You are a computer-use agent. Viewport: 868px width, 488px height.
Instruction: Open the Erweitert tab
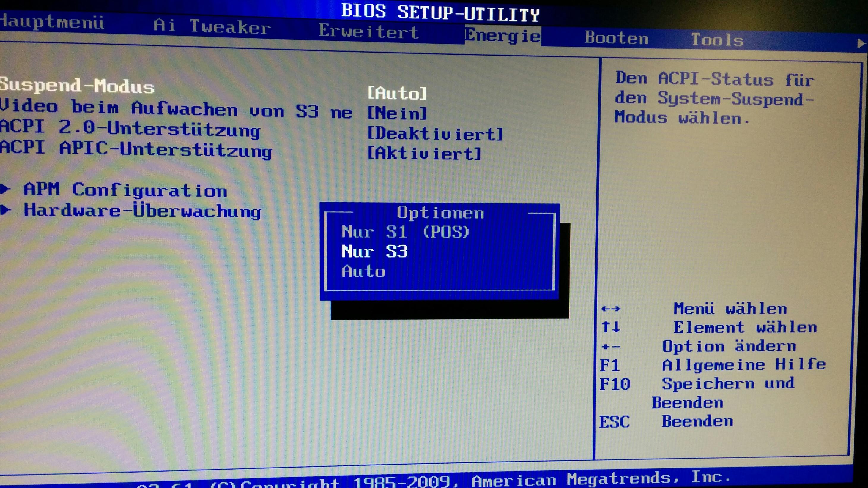pos(368,32)
